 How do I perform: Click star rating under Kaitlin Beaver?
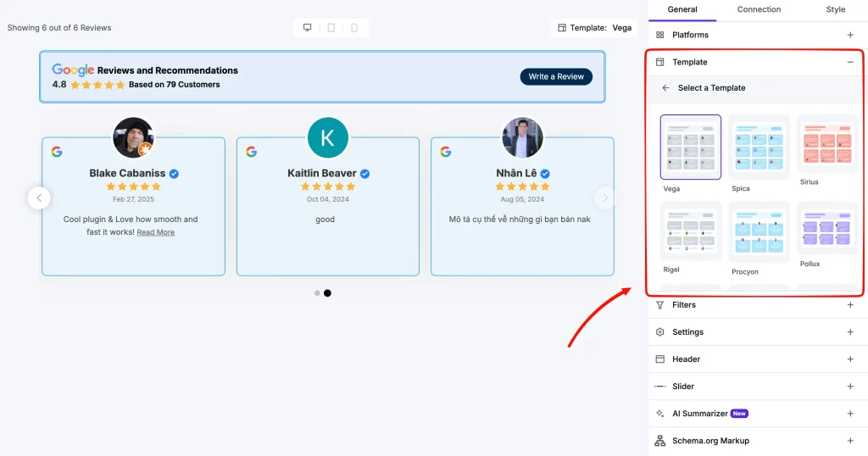coord(328,186)
